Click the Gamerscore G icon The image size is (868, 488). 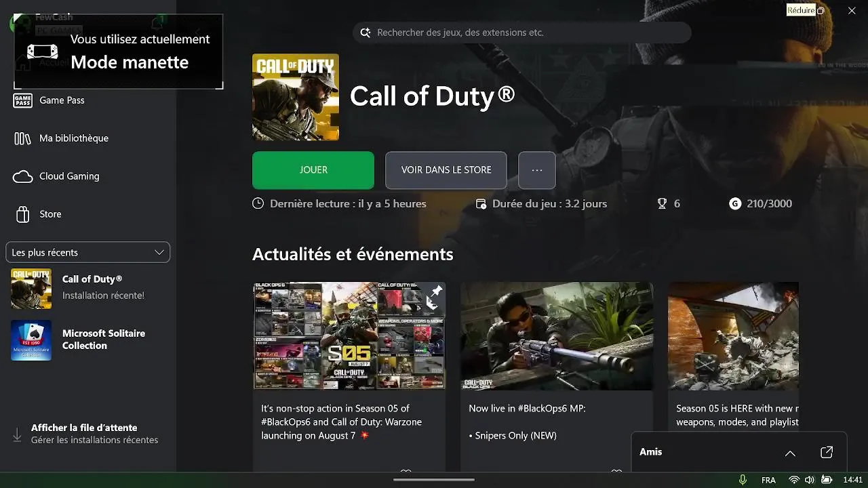pyautogui.click(x=735, y=203)
